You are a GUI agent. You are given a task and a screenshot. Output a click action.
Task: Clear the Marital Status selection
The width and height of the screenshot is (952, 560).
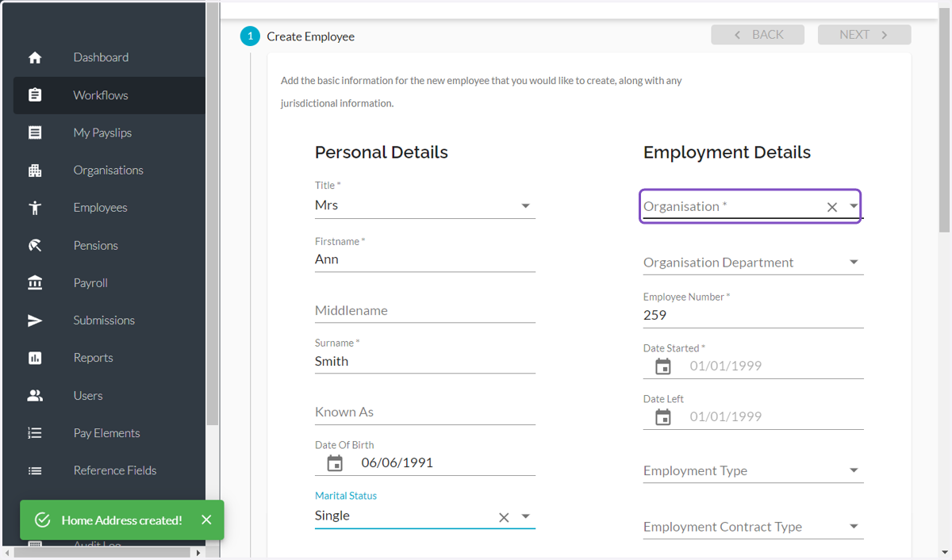504,517
